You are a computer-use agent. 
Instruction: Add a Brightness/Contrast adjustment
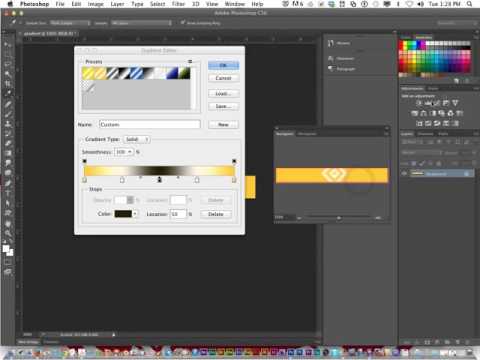point(419,103)
